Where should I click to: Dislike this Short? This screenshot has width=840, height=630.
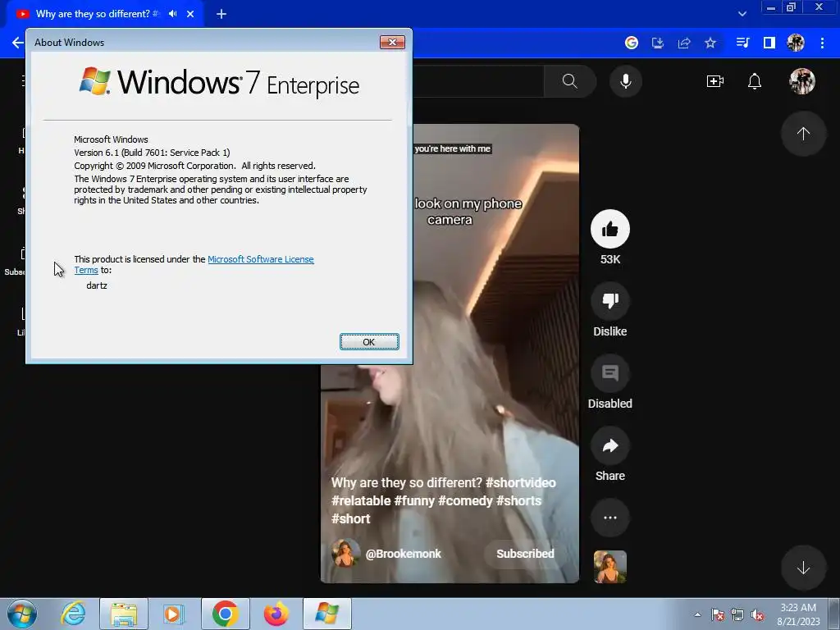point(610,301)
